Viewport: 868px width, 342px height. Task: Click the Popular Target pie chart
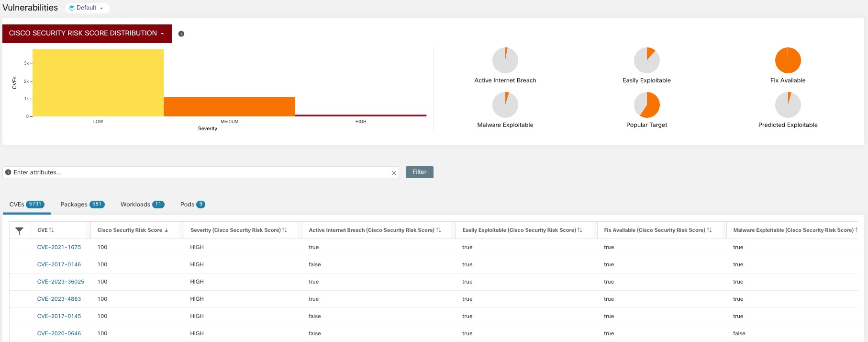pos(647,105)
